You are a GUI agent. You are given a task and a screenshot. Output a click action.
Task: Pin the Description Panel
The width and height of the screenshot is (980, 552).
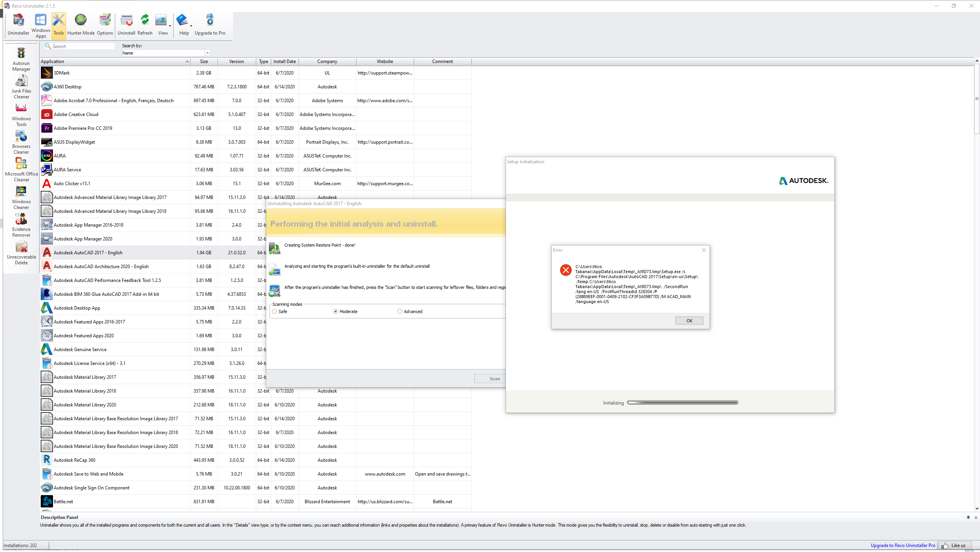click(968, 517)
